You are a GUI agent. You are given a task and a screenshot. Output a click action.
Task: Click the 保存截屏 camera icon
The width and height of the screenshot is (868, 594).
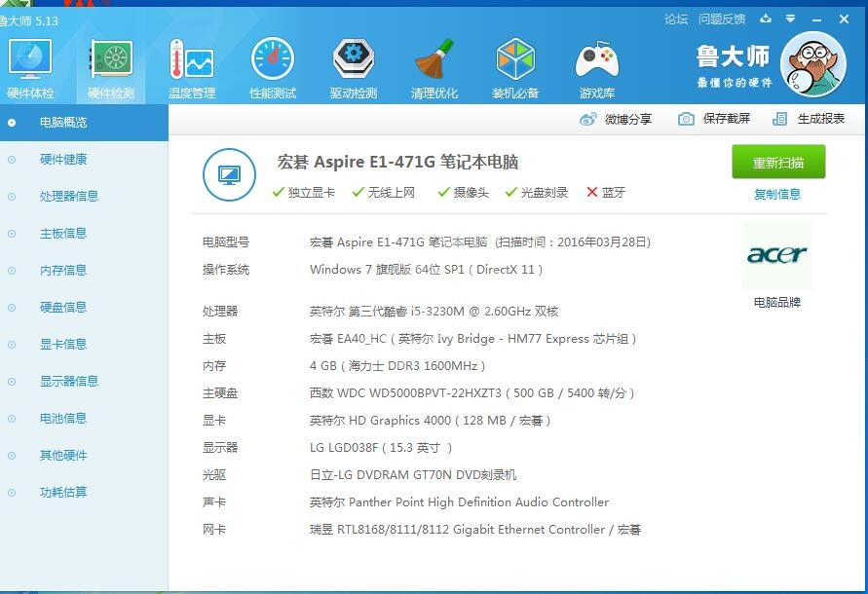686,119
